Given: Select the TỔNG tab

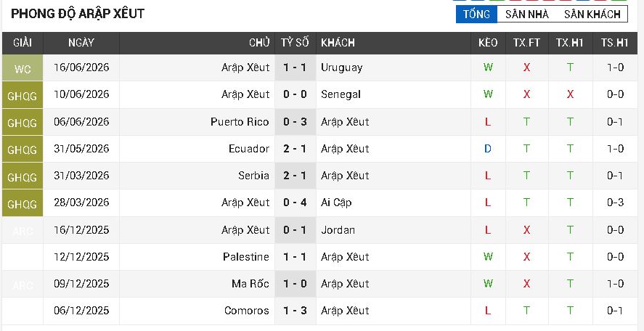Looking at the screenshot, I should (x=476, y=15).
